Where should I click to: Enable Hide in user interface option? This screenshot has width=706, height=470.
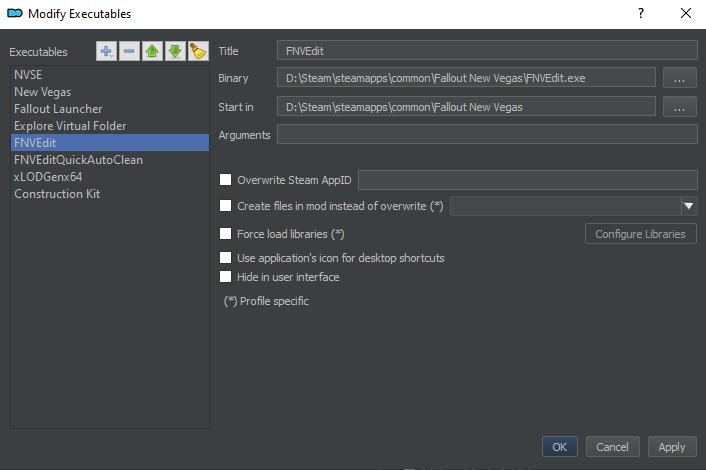225,277
